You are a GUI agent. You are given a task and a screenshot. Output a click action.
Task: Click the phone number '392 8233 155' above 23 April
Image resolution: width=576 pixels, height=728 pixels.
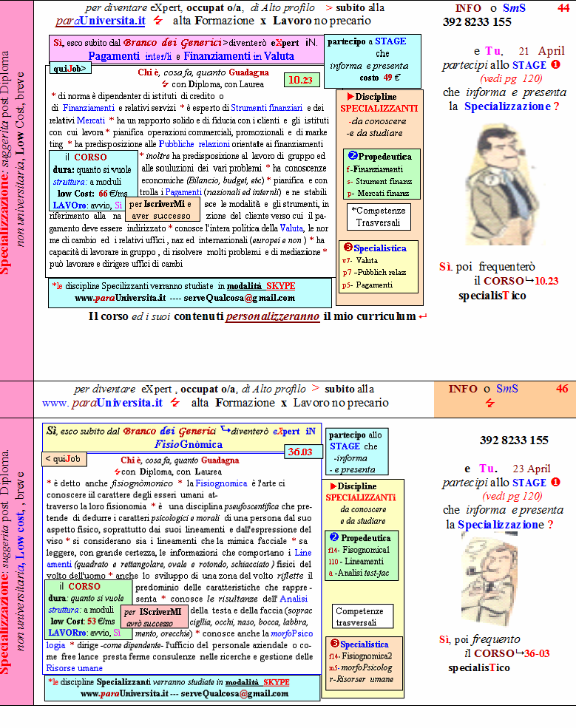514,440
